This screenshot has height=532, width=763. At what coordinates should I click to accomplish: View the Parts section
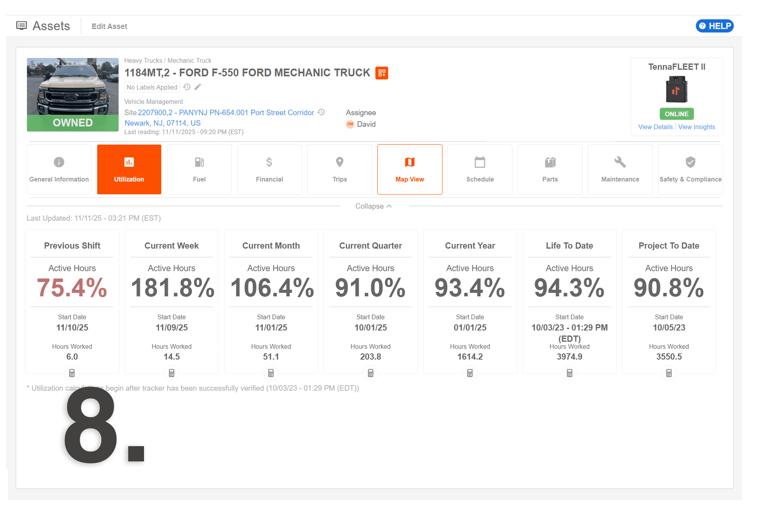click(x=550, y=169)
